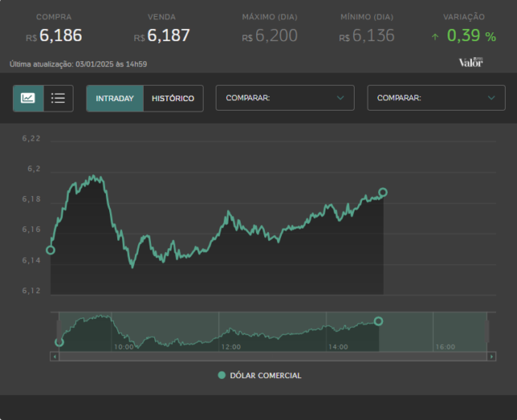Click chevron arrow of first COMPARAR box
517x420 pixels.
340,98
